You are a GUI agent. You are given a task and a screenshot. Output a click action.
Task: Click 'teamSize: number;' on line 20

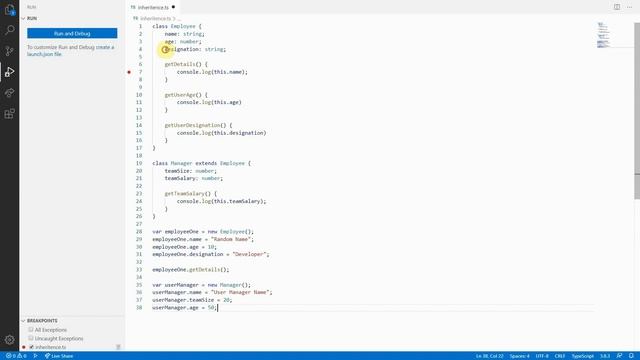191,171
